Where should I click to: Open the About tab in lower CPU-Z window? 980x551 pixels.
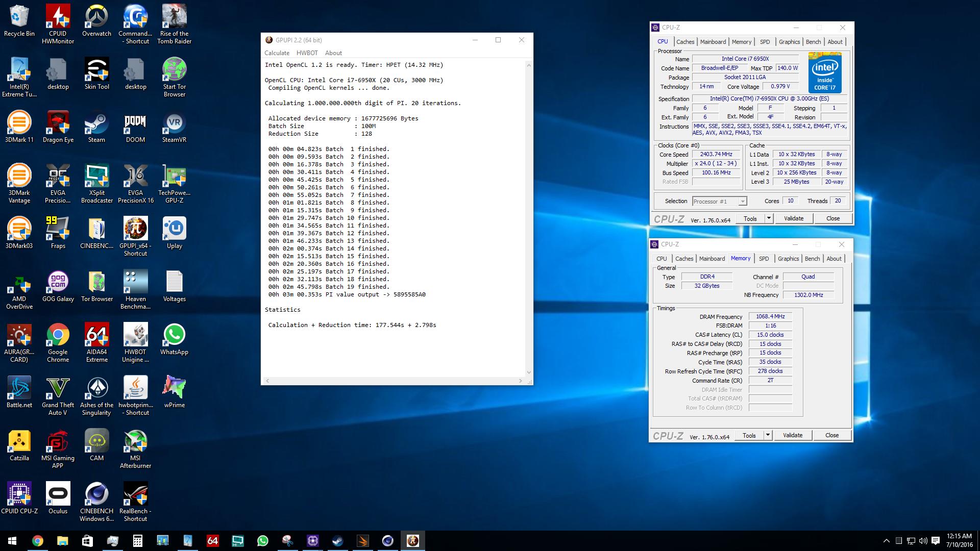tap(834, 259)
